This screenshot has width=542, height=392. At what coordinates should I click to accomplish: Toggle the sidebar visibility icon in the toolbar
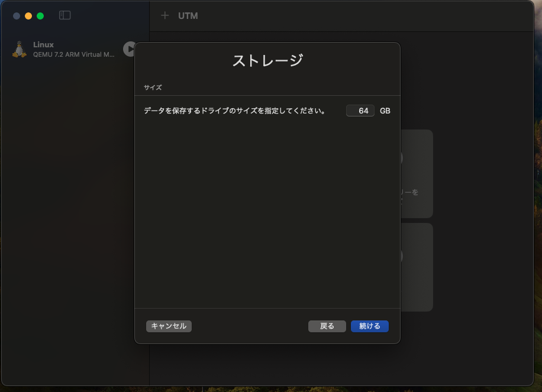coord(64,16)
